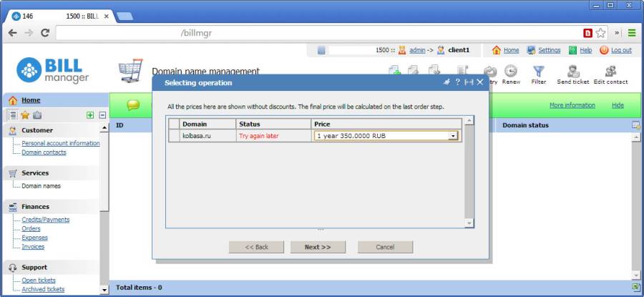Click the question mark help icon in the dialog
This screenshot has height=297, width=644.
pos(457,82)
